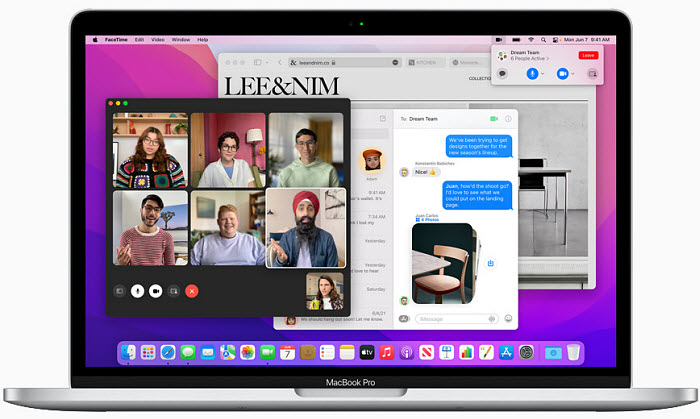Open Dream Team conversation info
Screen dimensions: 700x419
click(508, 119)
